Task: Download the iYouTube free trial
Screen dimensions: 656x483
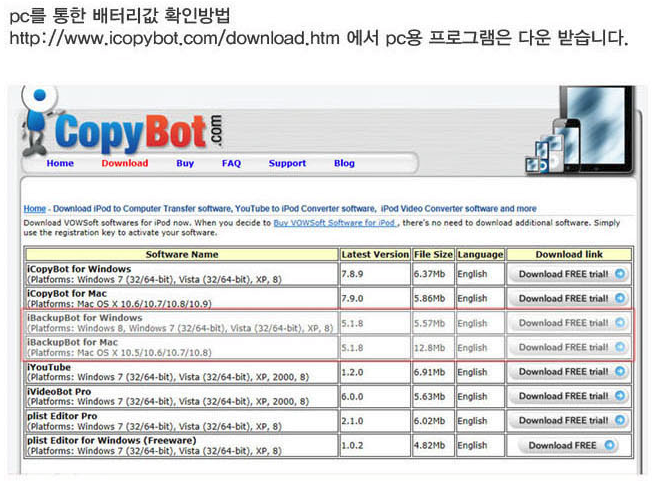Action: click(x=569, y=372)
